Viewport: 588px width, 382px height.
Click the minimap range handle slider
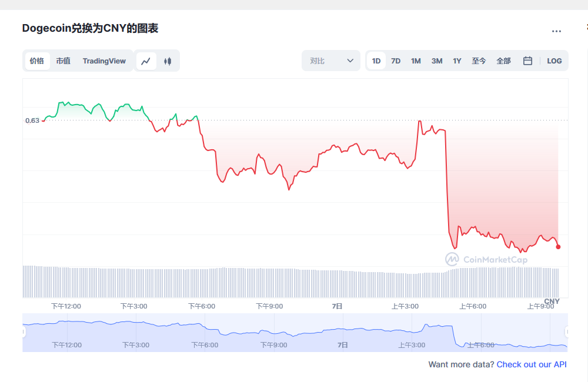(24, 332)
